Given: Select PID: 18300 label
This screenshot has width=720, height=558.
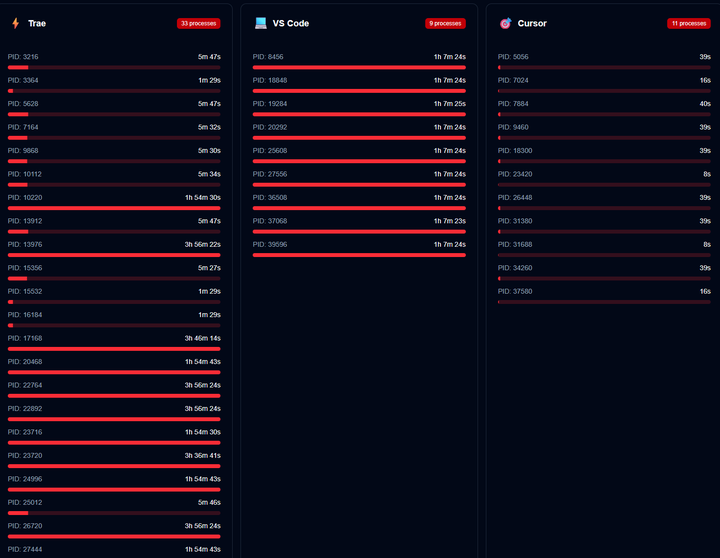Looking at the screenshot, I should tap(515, 151).
